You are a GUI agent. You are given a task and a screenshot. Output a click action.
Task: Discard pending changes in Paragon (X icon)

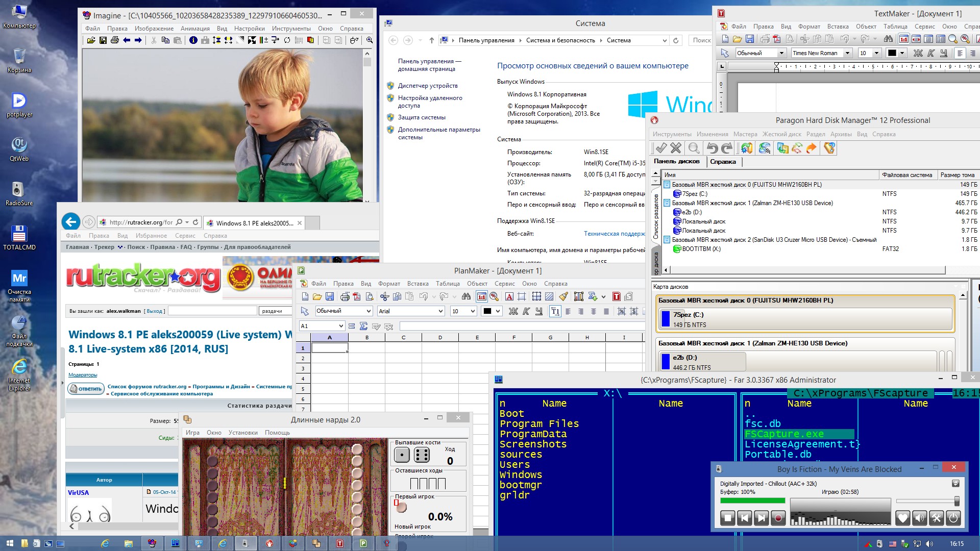[x=676, y=148]
